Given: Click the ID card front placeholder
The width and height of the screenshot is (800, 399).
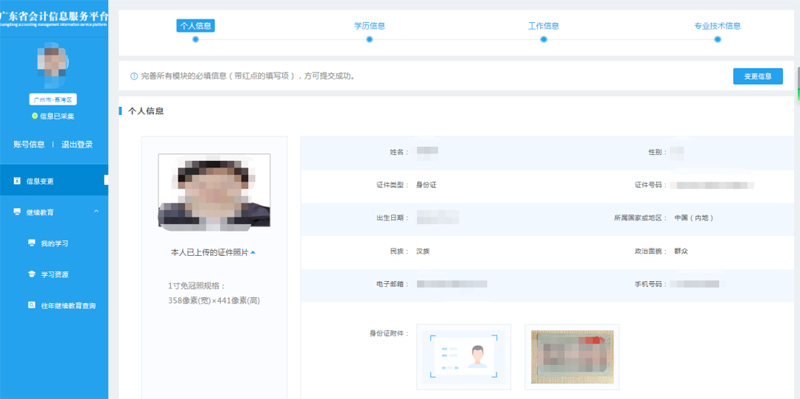Looking at the screenshot, I should pos(464,357).
